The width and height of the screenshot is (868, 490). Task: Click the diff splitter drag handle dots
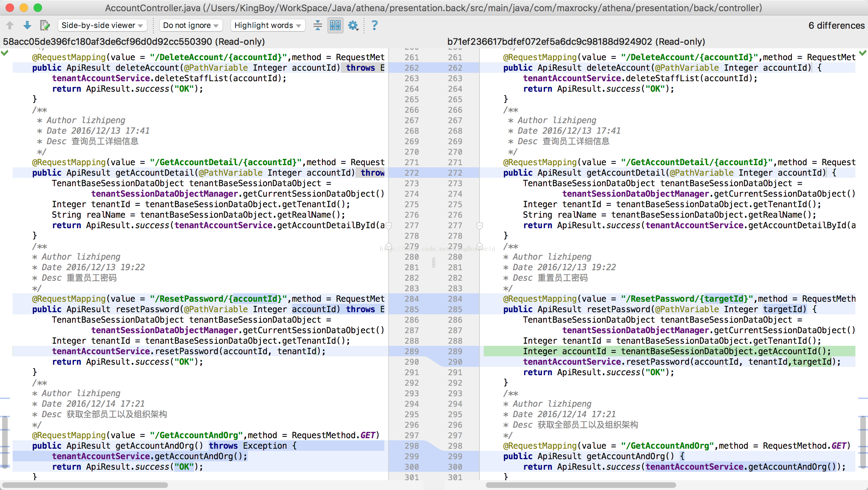point(434,262)
